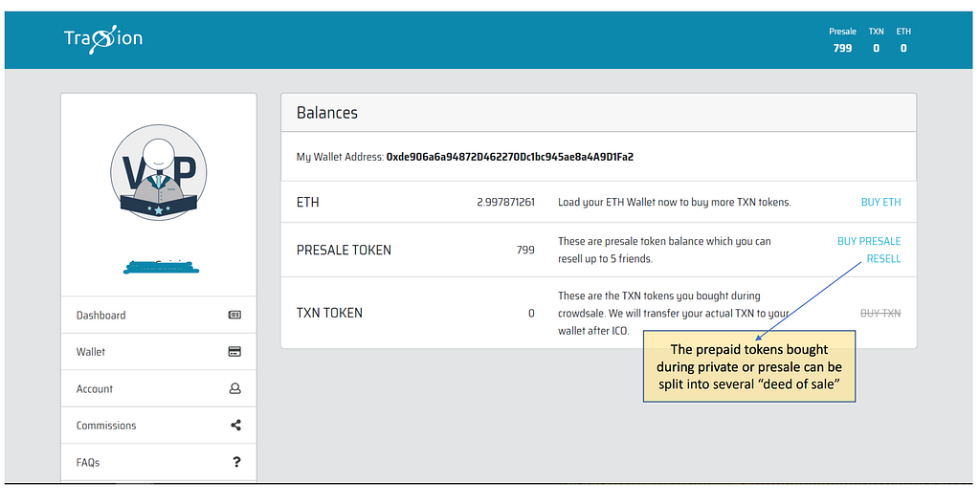This screenshot has width=980, height=504.
Task: Click the BUY PRESALE link
Action: point(869,241)
